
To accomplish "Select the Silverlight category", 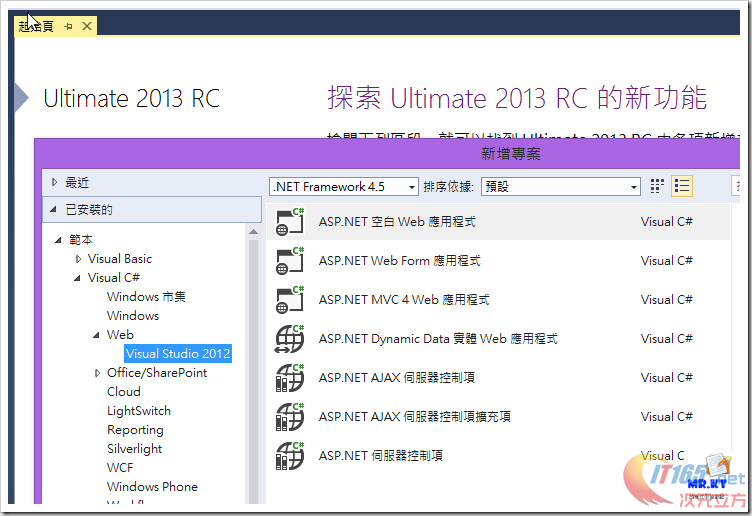I will point(135,449).
